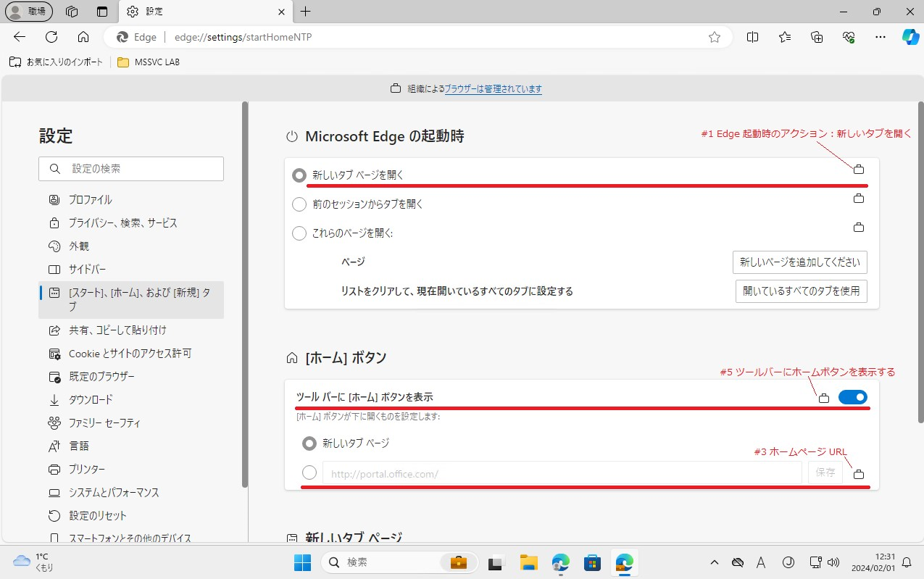Click the taskbar 検索 box
Image resolution: width=924 pixels, height=579 pixels.
click(399, 562)
